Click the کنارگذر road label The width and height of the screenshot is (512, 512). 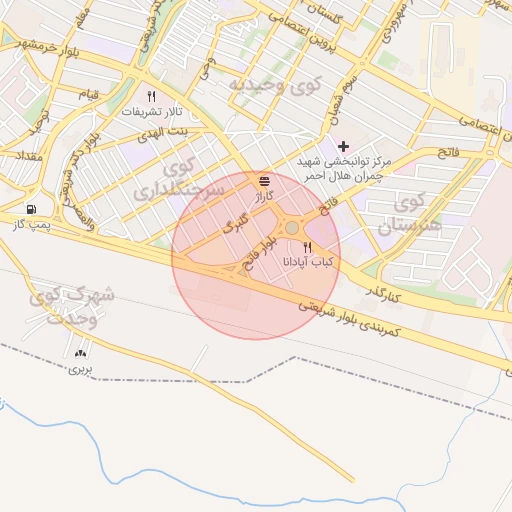click(x=384, y=294)
